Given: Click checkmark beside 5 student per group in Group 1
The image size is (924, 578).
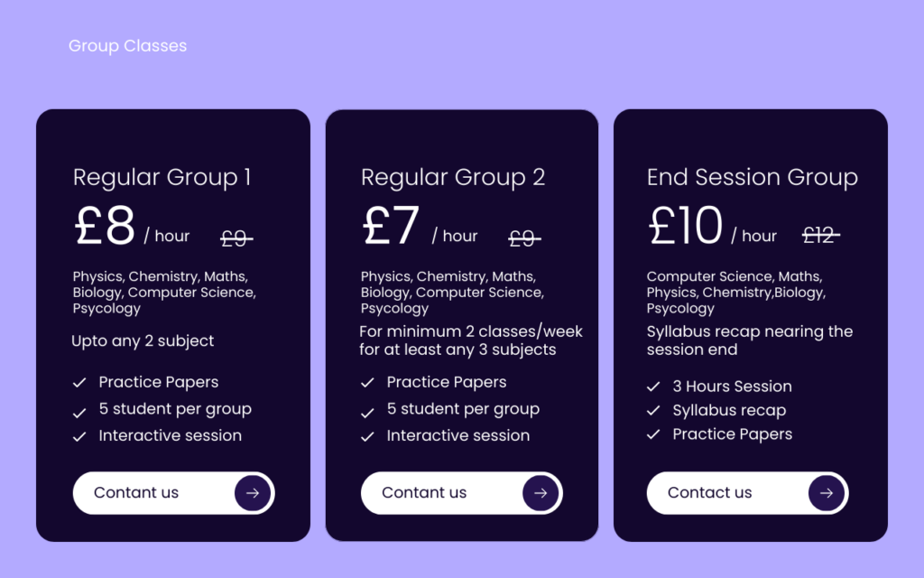Looking at the screenshot, I should point(79,414).
